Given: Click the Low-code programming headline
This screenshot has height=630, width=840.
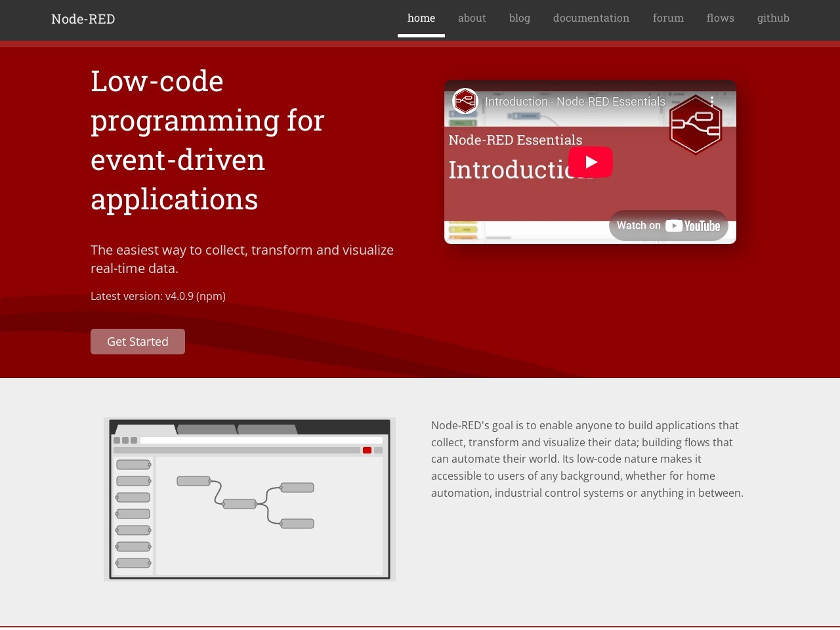Looking at the screenshot, I should 207,140.
